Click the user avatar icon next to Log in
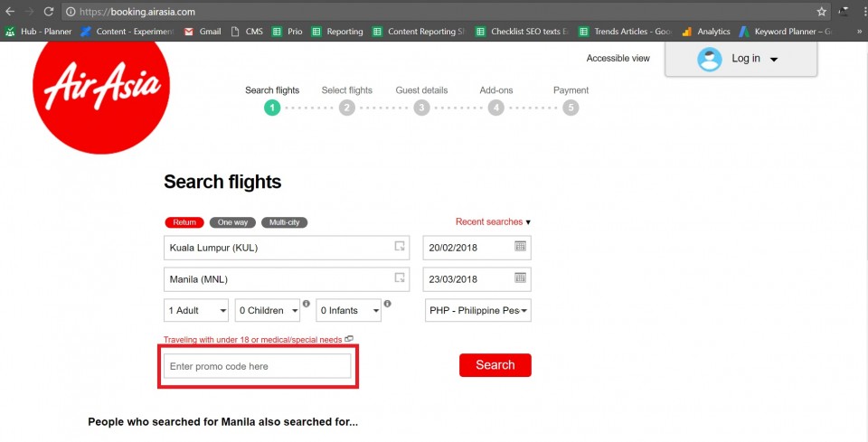The height and width of the screenshot is (442, 868). pyautogui.click(x=709, y=59)
